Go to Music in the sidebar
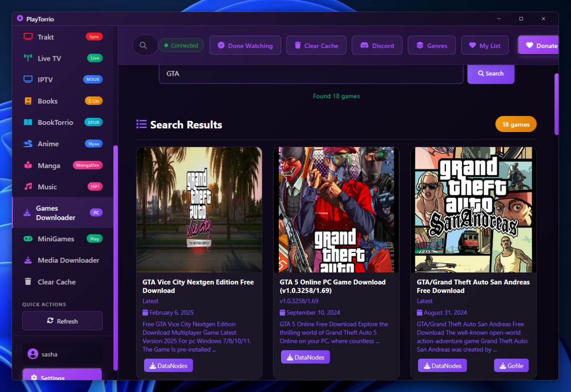The height and width of the screenshot is (392, 571). (47, 187)
